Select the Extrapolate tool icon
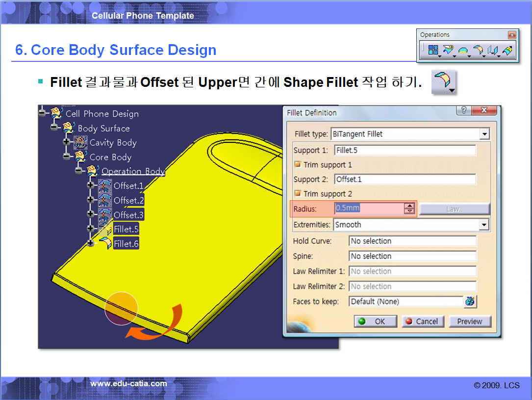This screenshot has width=532, height=400. [507, 50]
